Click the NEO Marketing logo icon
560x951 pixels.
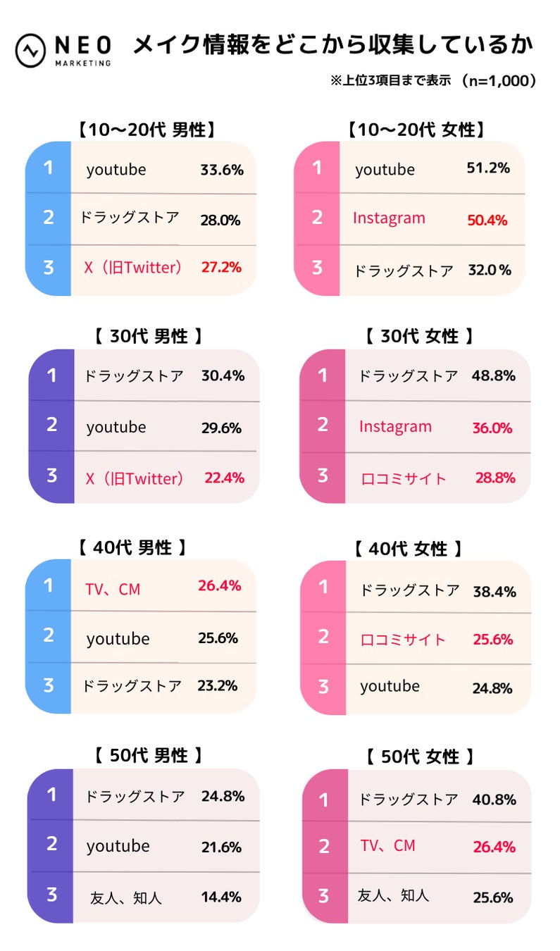click(x=32, y=49)
